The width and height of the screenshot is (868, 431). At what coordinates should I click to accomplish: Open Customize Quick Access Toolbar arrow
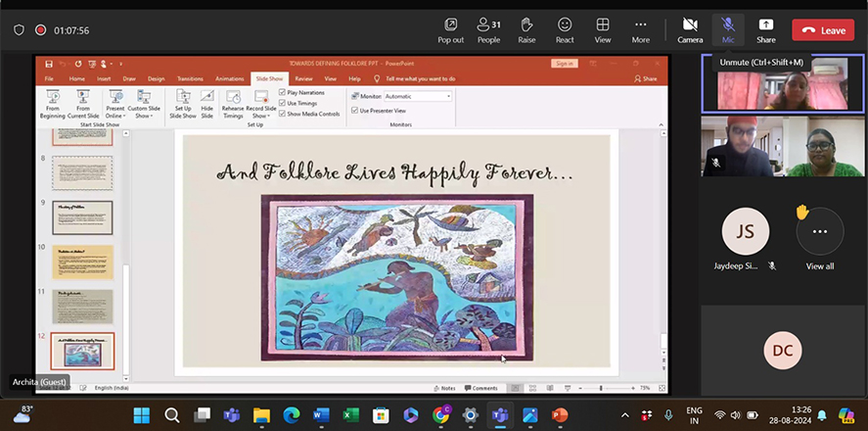pos(120,64)
